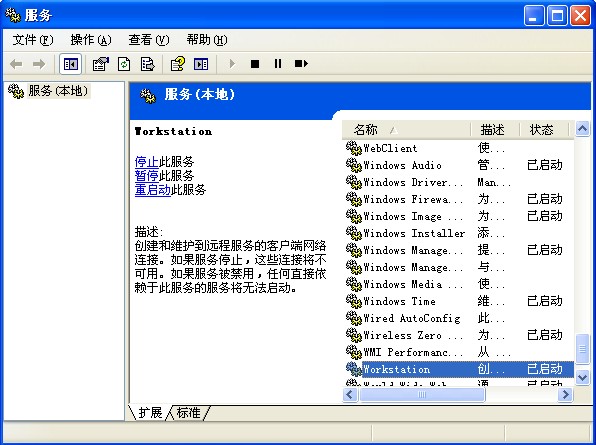Image resolution: width=596 pixels, height=445 pixels.
Task: Click the Pause Service button
Action: (278, 64)
